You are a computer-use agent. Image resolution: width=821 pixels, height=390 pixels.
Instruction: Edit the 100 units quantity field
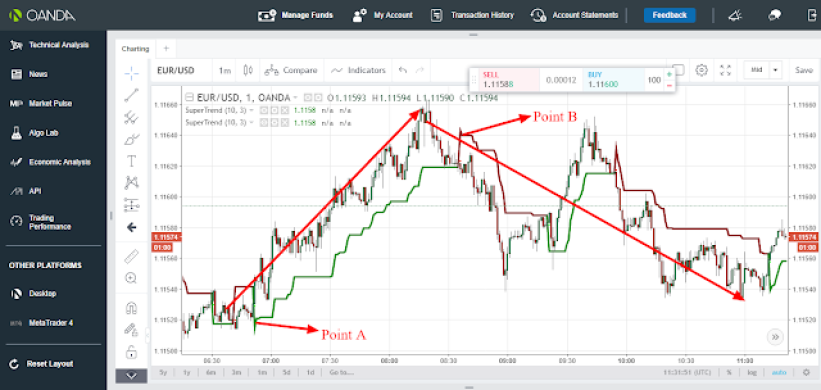click(x=654, y=80)
